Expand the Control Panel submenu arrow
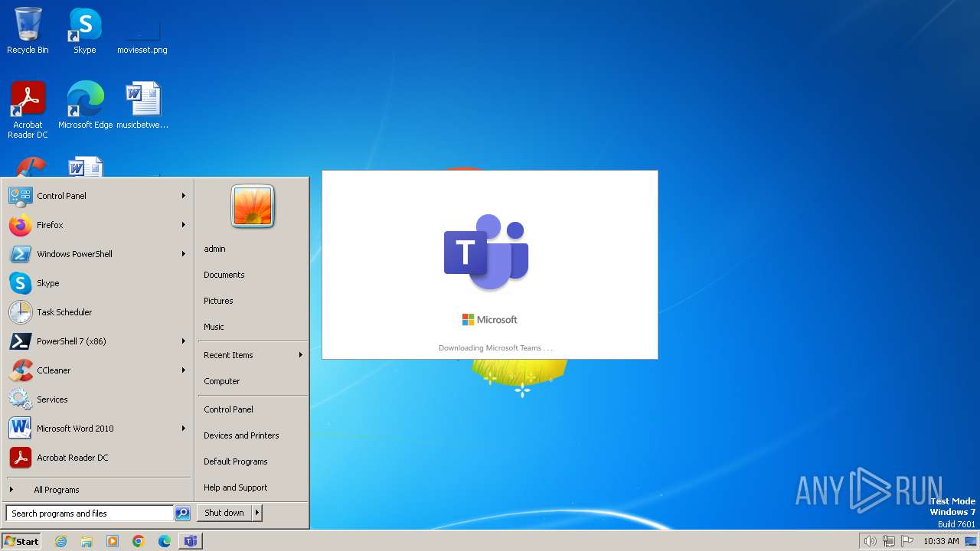 184,196
